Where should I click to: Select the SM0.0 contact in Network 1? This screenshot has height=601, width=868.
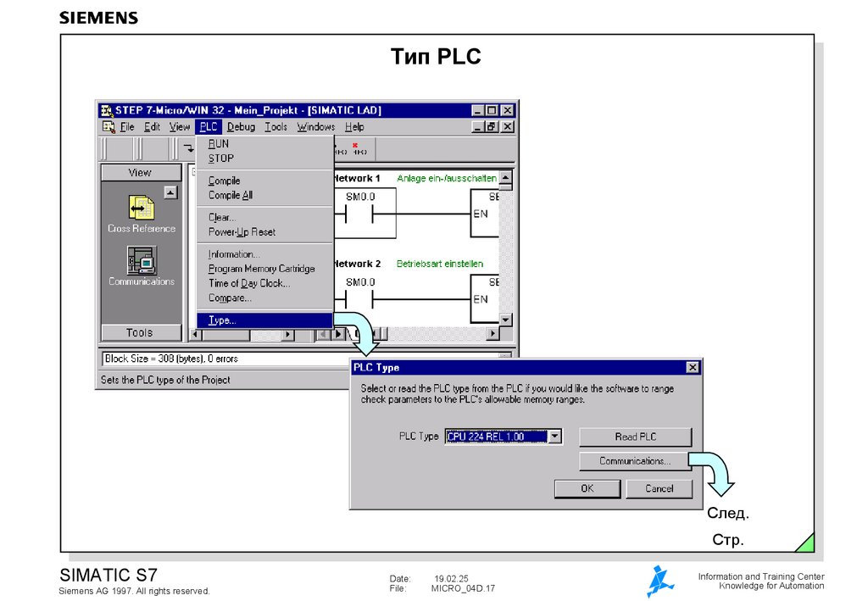coord(359,214)
